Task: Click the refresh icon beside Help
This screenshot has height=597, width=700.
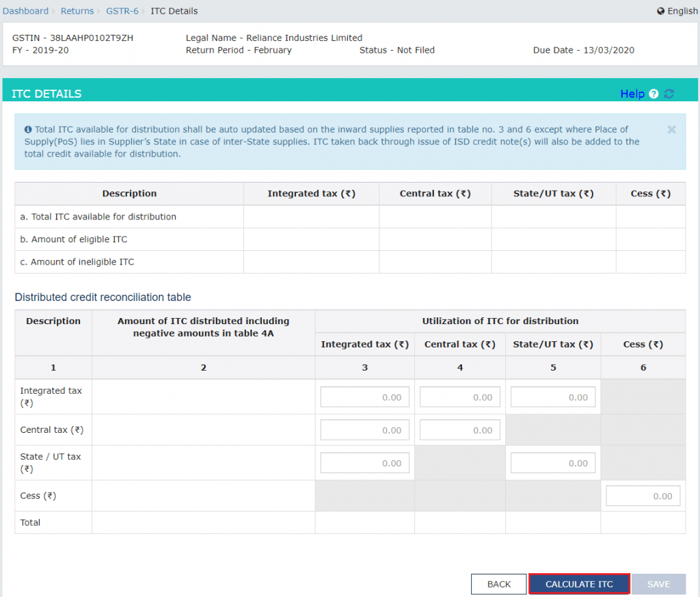Action: pos(669,94)
